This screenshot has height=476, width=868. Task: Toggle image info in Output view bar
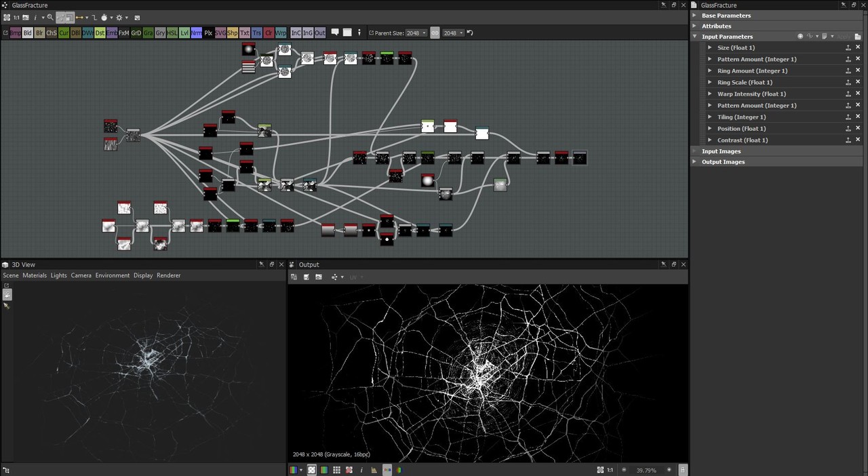coord(361,470)
